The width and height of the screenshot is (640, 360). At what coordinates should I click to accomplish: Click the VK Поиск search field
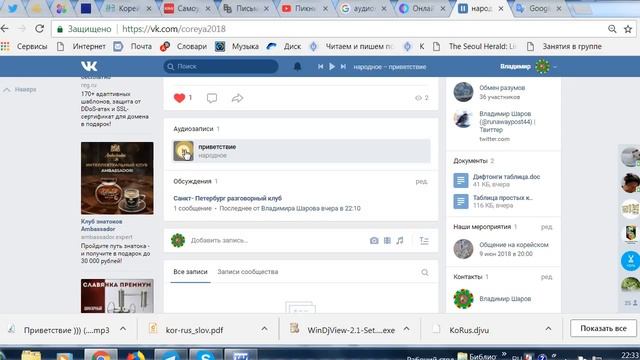(x=221, y=67)
